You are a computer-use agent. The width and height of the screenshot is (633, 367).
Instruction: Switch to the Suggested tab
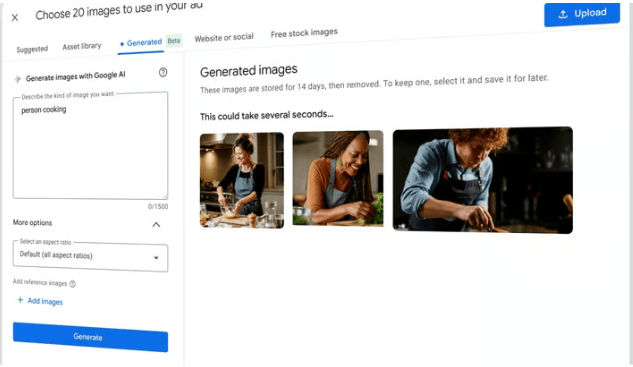point(32,49)
